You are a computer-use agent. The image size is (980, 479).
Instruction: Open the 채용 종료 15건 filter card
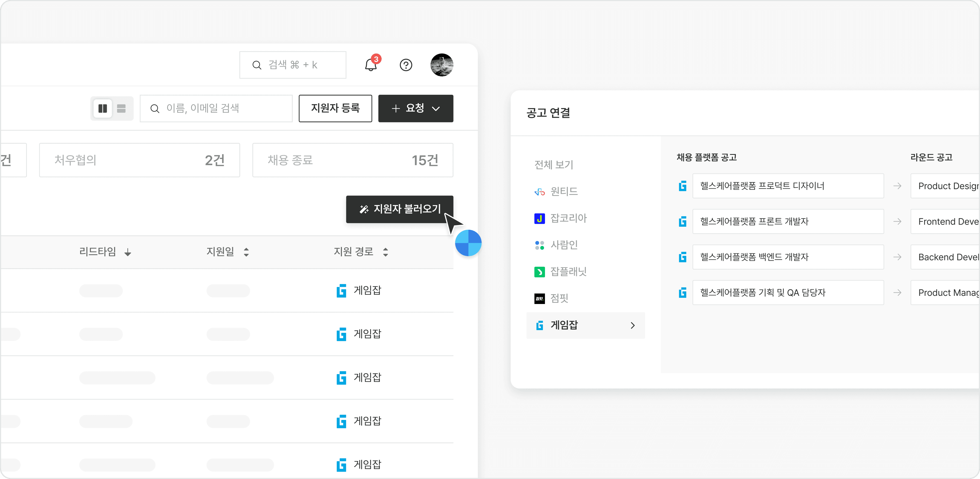click(353, 160)
